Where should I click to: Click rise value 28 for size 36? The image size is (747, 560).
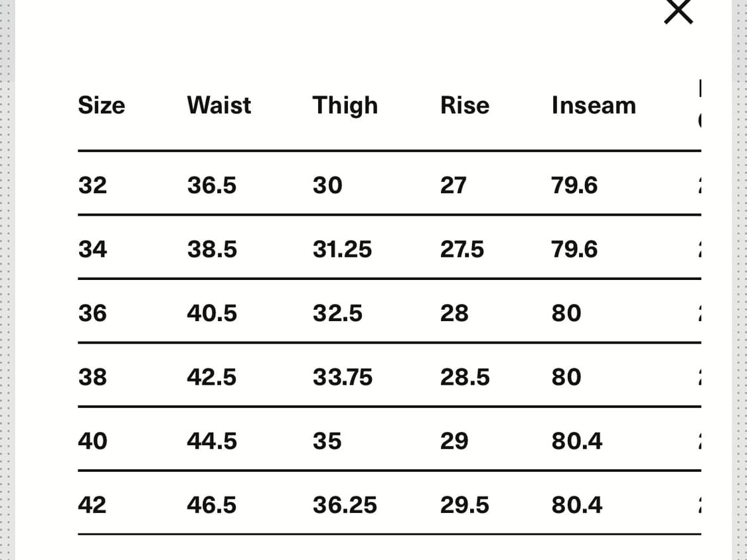(x=454, y=313)
